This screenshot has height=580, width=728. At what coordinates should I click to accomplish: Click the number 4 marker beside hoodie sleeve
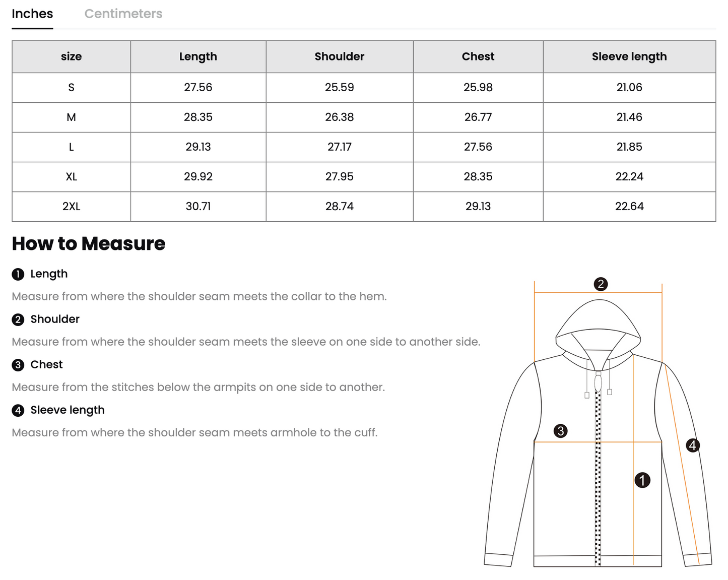692,445
